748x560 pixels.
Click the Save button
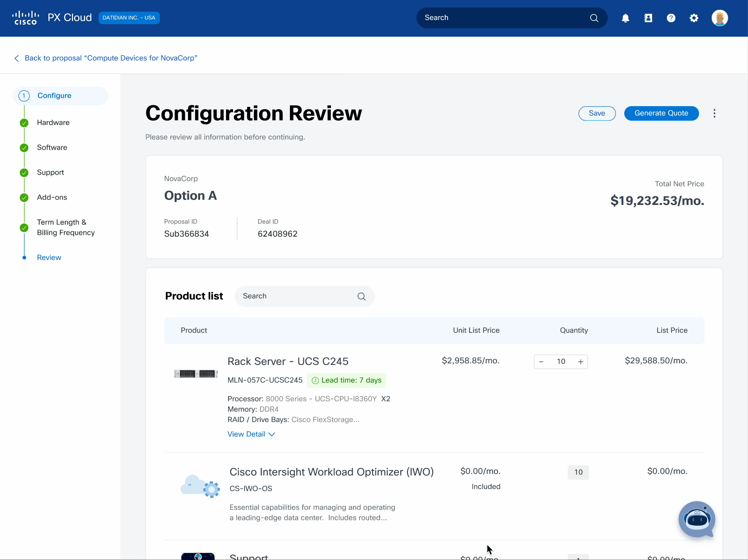[597, 113]
